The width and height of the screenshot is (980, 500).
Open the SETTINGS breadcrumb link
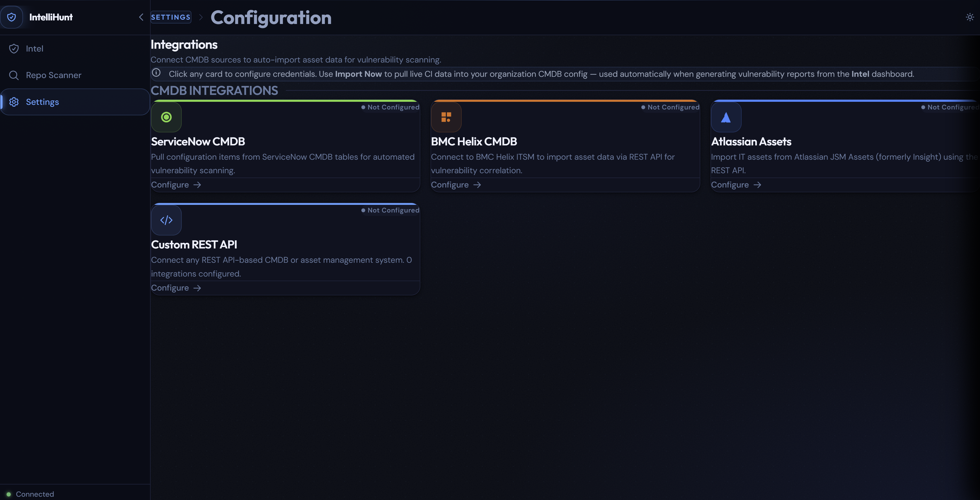click(170, 17)
